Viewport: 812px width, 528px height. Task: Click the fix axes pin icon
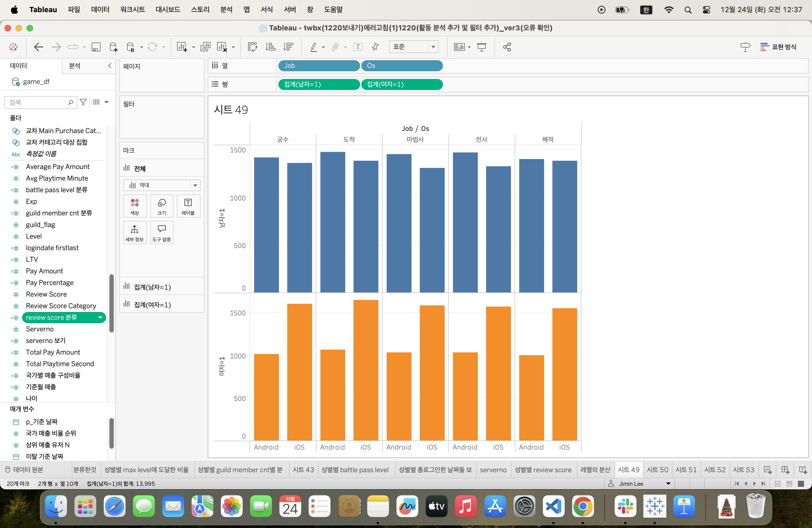[375, 47]
